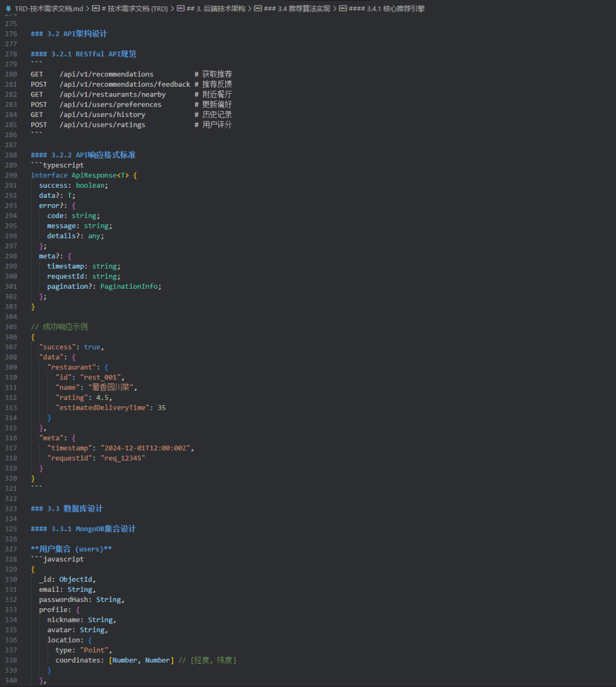616x687 pixels.
Task: Open the 3. 后端技术架构 breadcrumb label
Action: tap(216, 9)
